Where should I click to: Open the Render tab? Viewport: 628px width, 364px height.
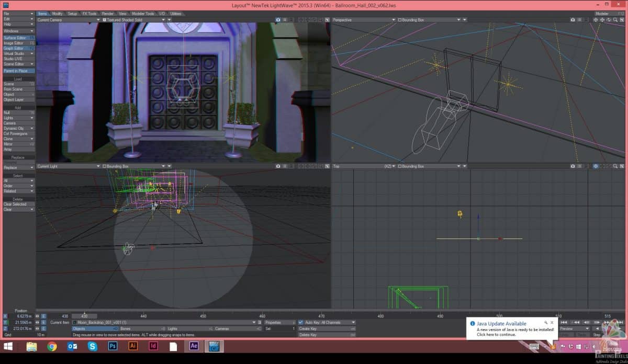107,14
